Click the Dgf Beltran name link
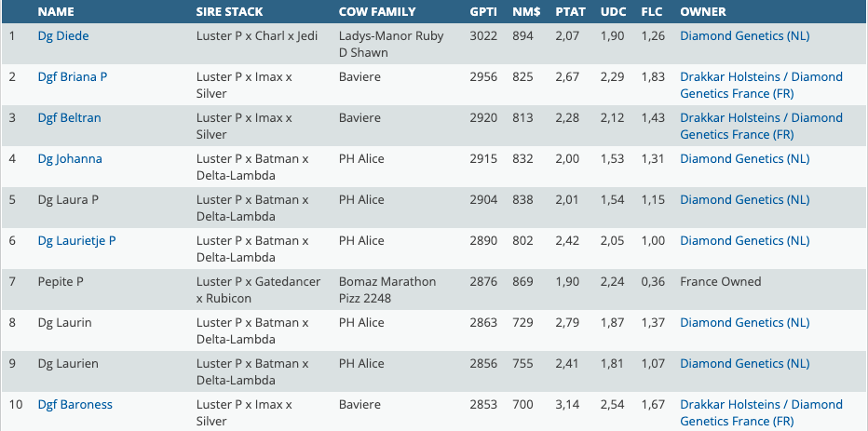868x431 pixels. click(x=69, y=118)
